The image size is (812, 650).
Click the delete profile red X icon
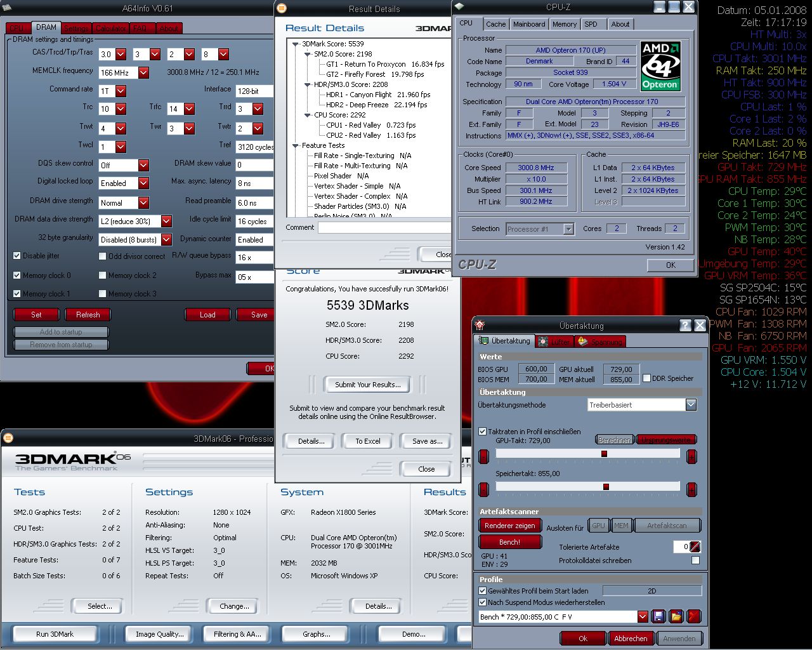click(693, 616)
